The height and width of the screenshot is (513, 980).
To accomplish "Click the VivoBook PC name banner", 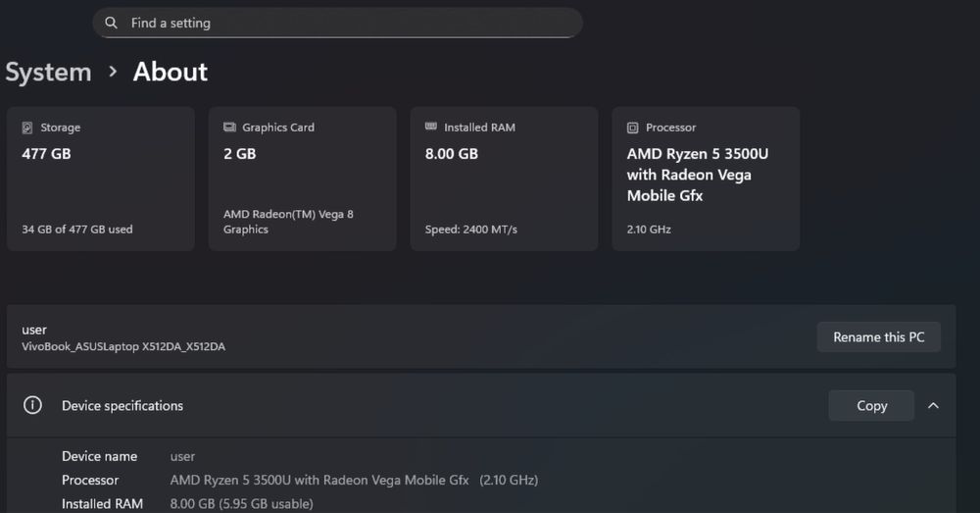I will 392,336.
